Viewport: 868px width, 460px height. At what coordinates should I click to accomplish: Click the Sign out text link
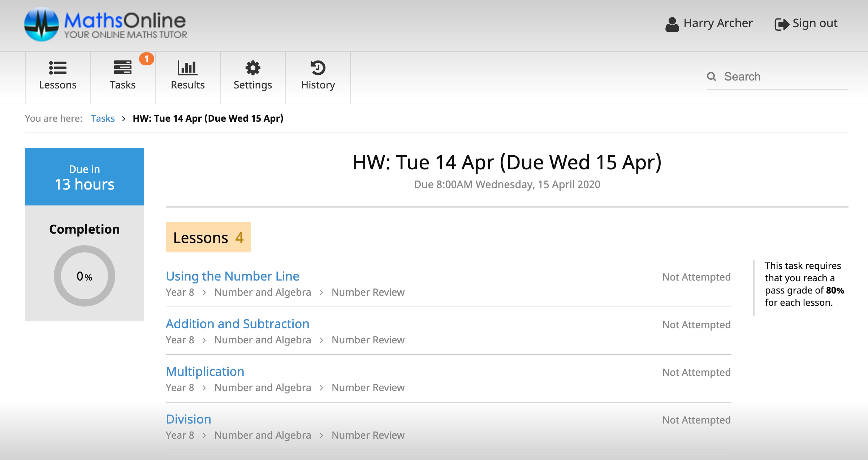pos(815,23)
